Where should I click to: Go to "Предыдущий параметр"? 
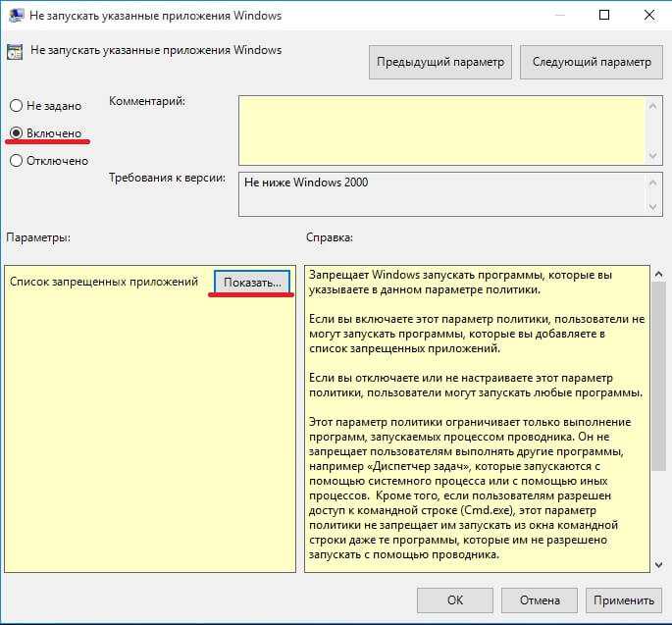click(x=440, y=62)
